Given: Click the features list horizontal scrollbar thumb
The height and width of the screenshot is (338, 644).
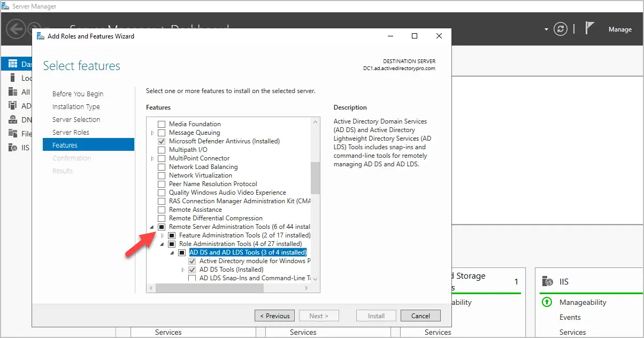Looking at the screenshot, I should tap(210, 288).
